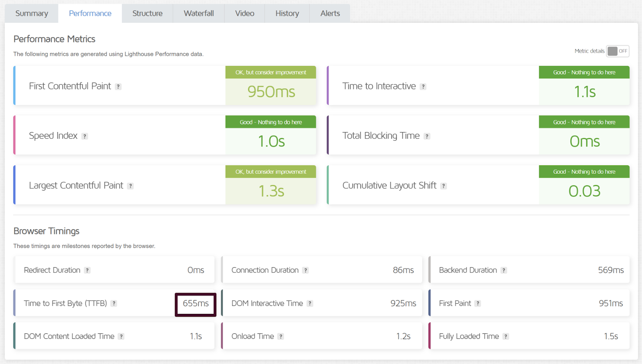Screen dimensions: 642x364
Task: Click the Cumulative Layout Shift label
Action: 389,185
